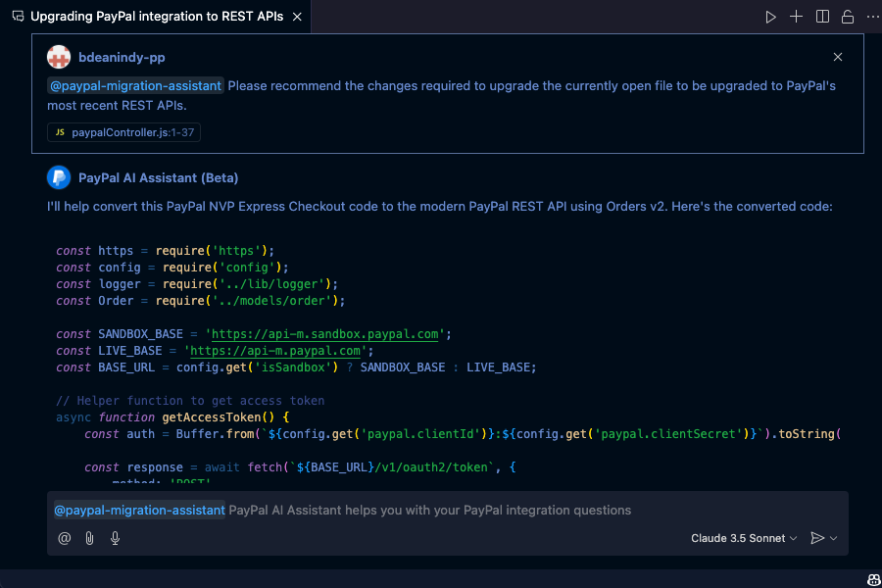882x588 pixels.
Task: Run the current file using the play icon
Action: (x=771, y=16)
